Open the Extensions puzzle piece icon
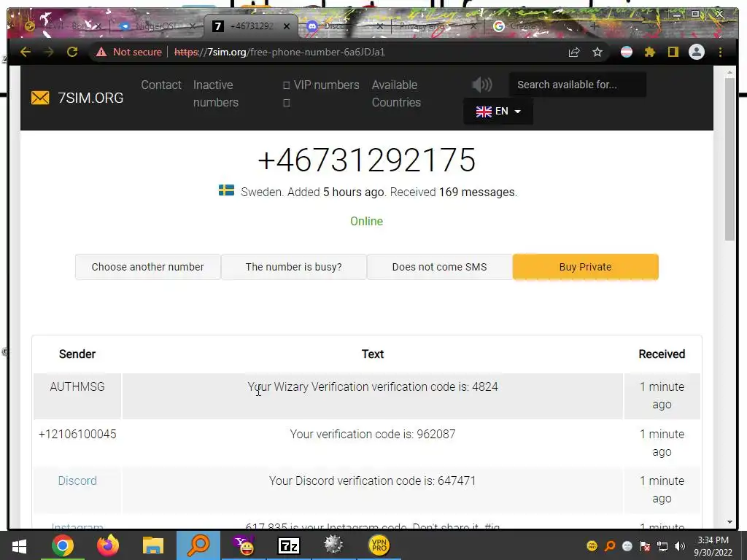Viewport: 747px width, 560px height. (650, 52)
